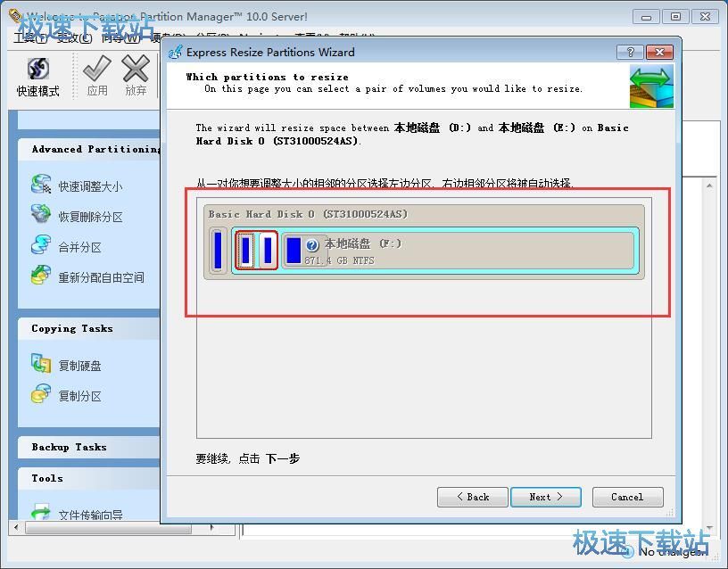This screenshot has width=728, height=569.
Task: Click the 复制硬盘 copy hard disk icon
Action: pyautogui.click(x=41, y=363)
